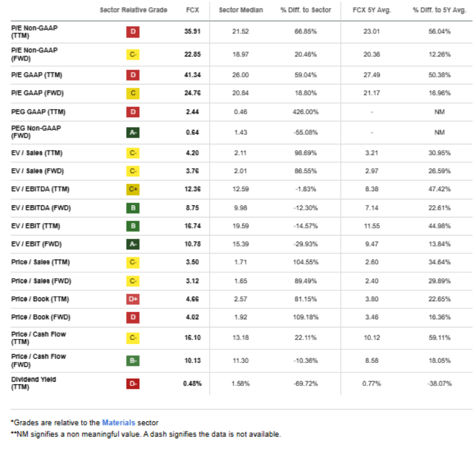Click the D grade badge for PEG GAAP (TTM)
Viewport: 476px width, 449px height.
pyautogui.click(x=133, y=112)
